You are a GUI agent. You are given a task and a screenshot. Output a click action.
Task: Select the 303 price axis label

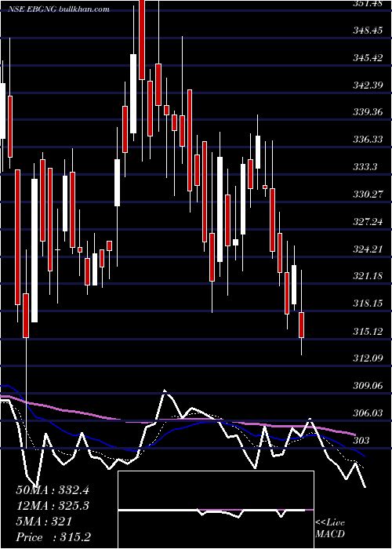pos(361,440)
